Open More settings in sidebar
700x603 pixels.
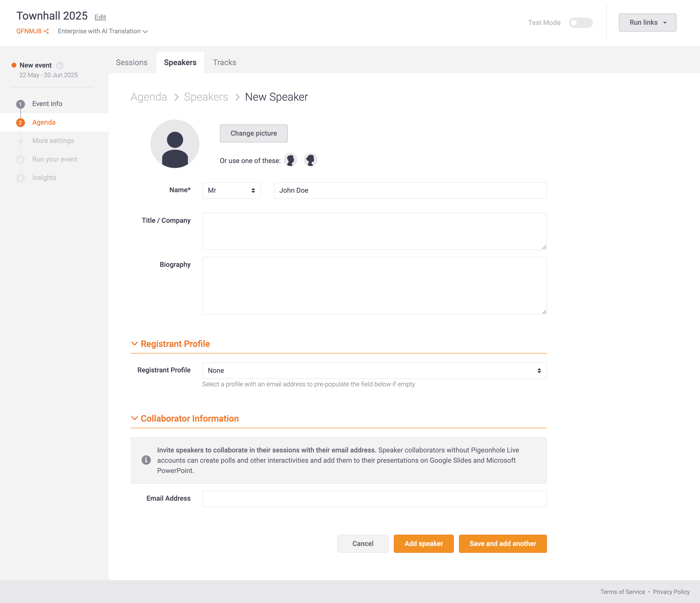pyautogui.click(x=53, y=141)
